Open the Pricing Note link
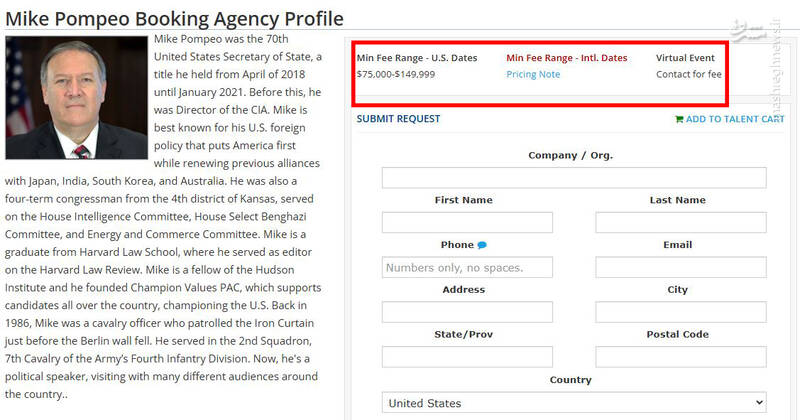800x420 pixels. pyautogui.click(x=533, y=74)
